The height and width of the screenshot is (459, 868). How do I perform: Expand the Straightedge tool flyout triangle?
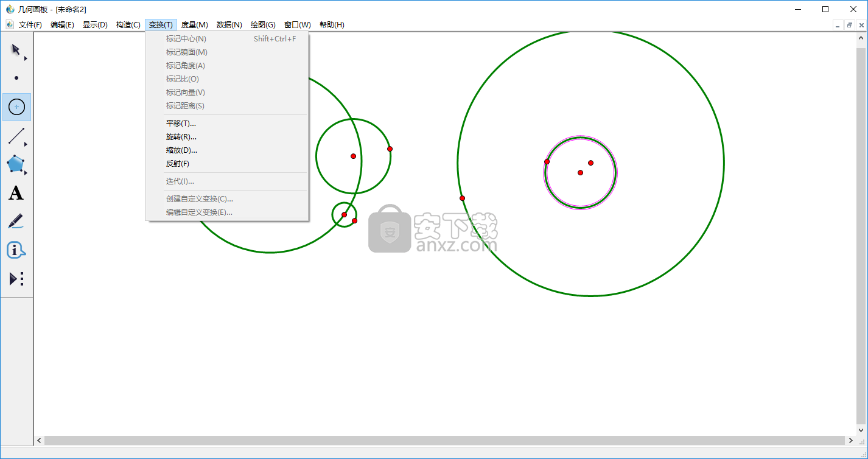point(26,144)
